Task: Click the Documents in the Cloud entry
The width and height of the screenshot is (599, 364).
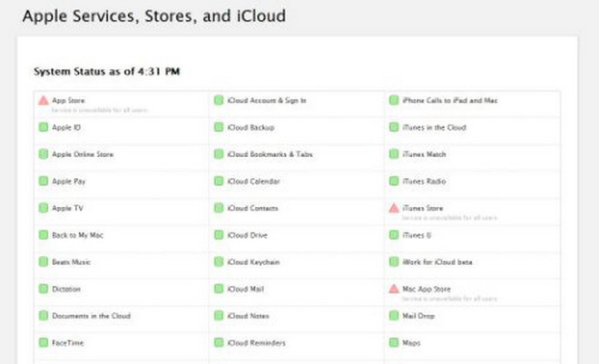Action: pos(91,316)
